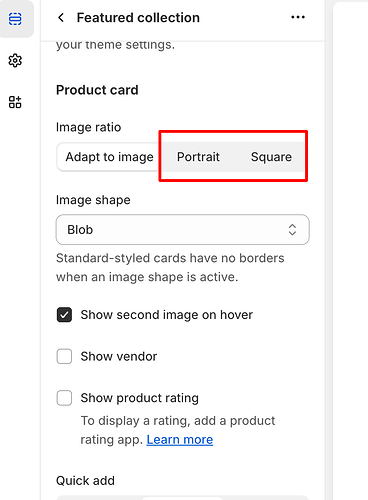The height and width of the screenshot is (500, 368).
Task: Open the three-dot more actions menu
Action: (298, 17)
